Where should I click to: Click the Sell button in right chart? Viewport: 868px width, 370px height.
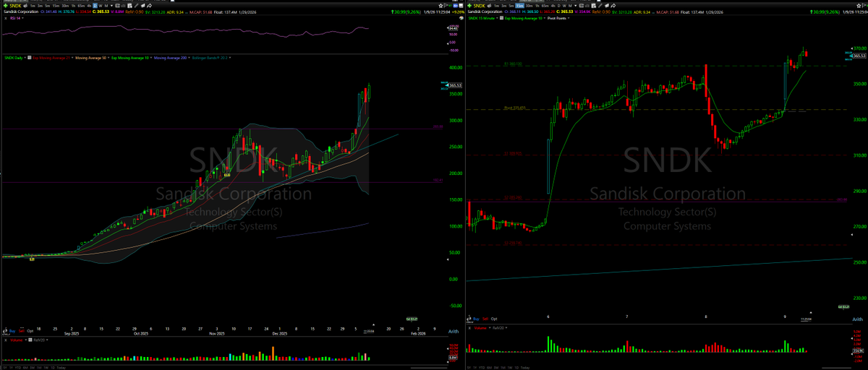coord(485,319)
